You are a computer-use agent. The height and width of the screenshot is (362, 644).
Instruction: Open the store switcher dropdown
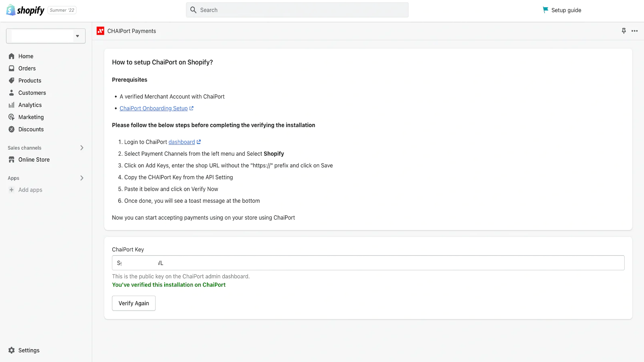coord(46,36)
